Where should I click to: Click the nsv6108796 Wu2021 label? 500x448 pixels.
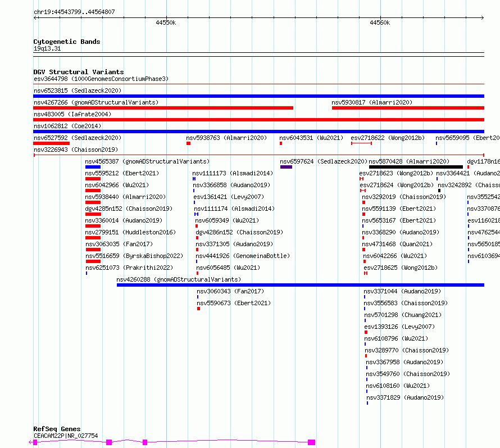[397, 338]
